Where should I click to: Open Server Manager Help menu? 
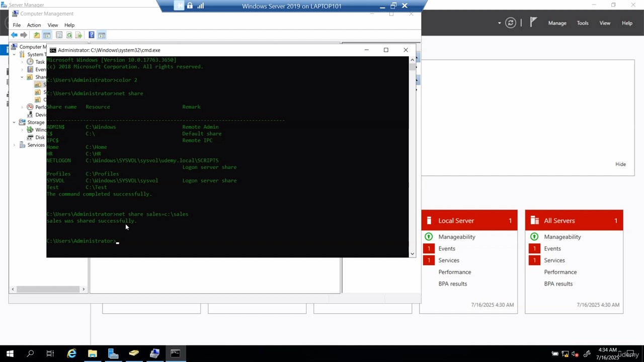[627, 23]
